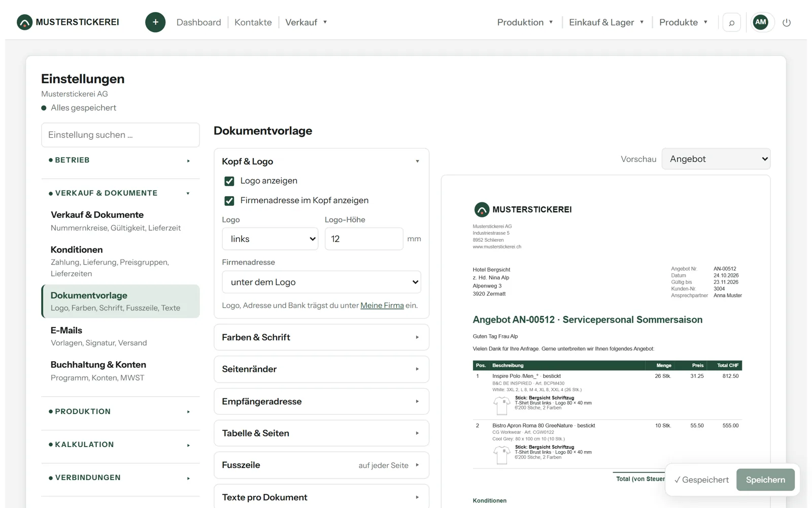The height and width of the screenshot is (508, 812).
Task: Expand the Seitenränder section
Action: point(321,369)
